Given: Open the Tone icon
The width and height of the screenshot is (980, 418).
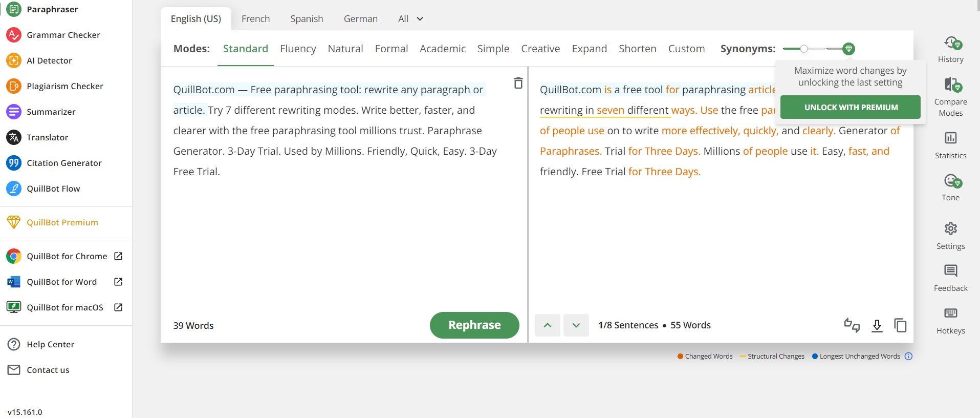Looking at the screenshot, I should (951, 181).
